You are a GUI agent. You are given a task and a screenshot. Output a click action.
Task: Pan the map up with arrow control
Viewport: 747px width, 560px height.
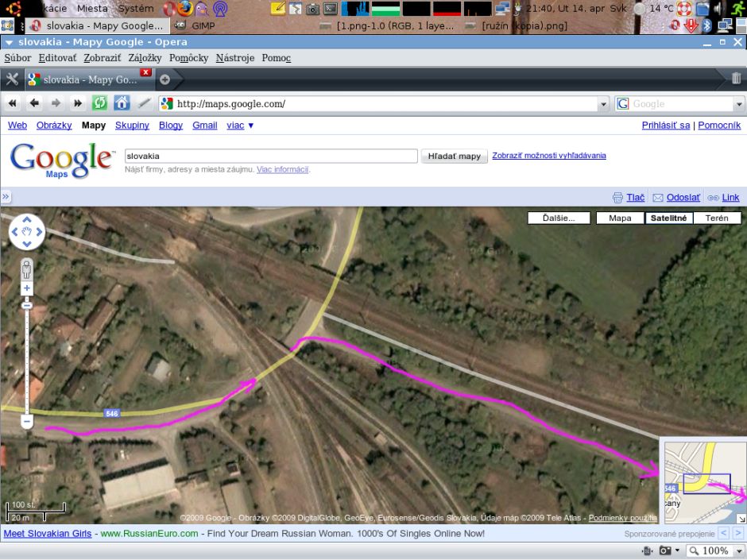click(27, 220)
